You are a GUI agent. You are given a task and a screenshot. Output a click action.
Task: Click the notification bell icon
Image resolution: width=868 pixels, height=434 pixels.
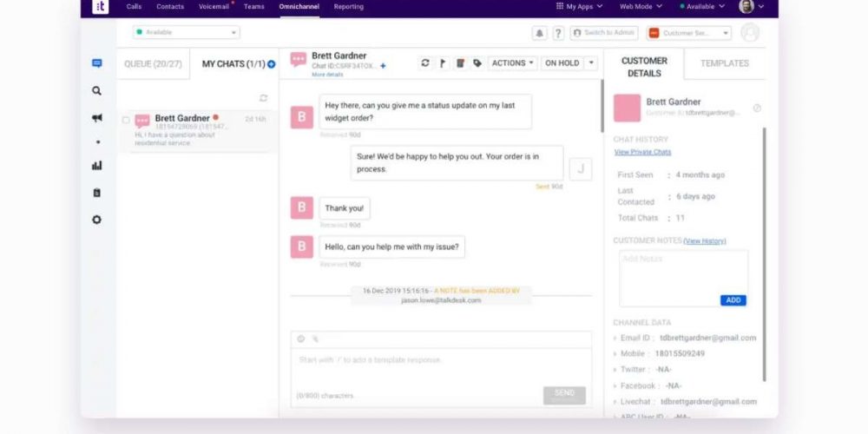(x=539, y=33)
